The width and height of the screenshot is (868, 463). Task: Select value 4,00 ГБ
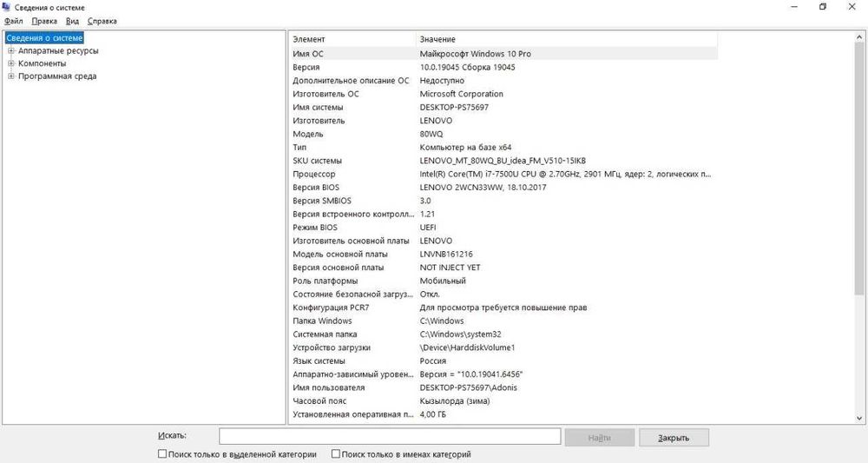pos(433,414)
